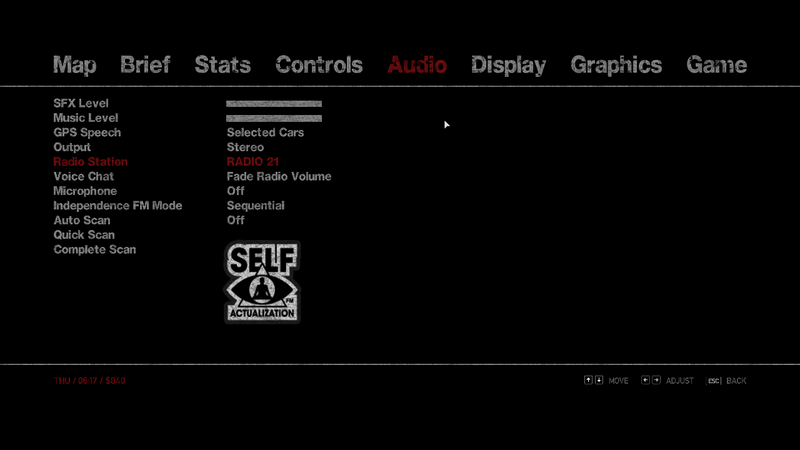Click the up arrow key icon
This screenshot has width=800, height=450.
tap(588, 380)
